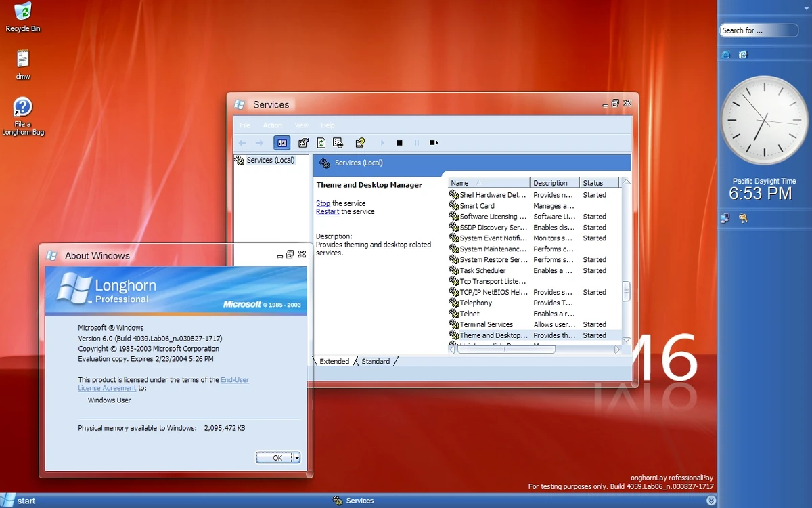Viewport: 812px width, 508px height.
Task: Open the dropdown next to the OK button
Action: click(x=296, y=457)
